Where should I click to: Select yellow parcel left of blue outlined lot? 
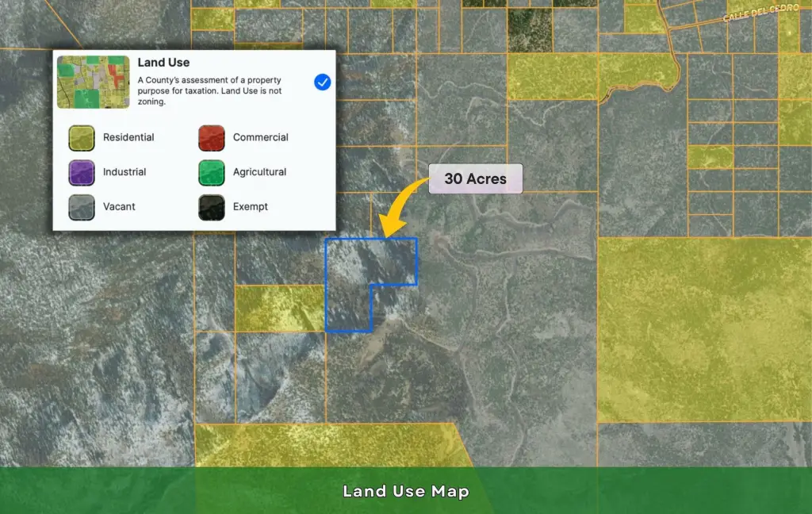279,308
